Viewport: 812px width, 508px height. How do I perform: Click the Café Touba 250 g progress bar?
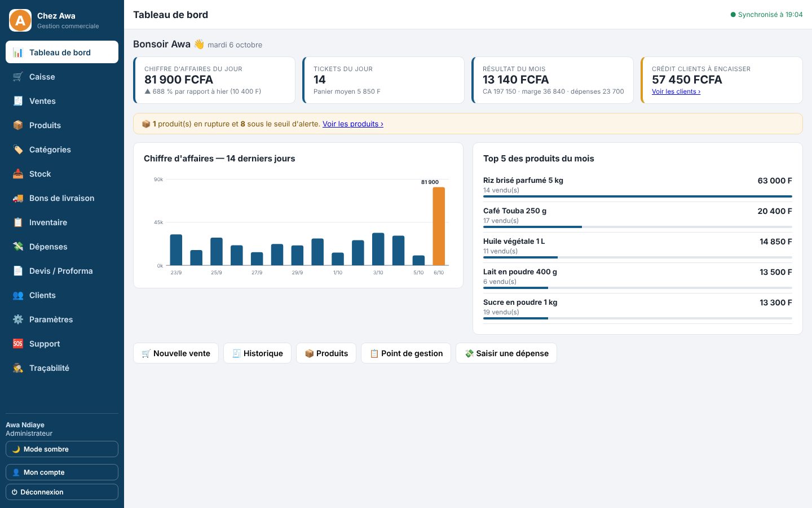[x=638, y=227]
